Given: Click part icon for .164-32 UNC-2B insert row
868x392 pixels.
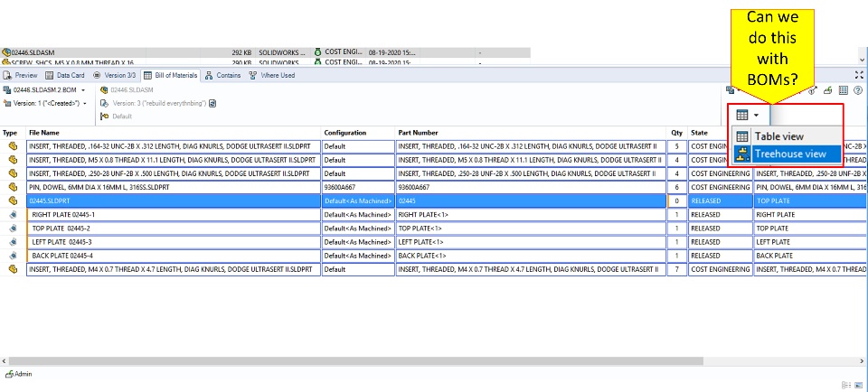Looking at the screenshot, I should (x=13, y=146).
